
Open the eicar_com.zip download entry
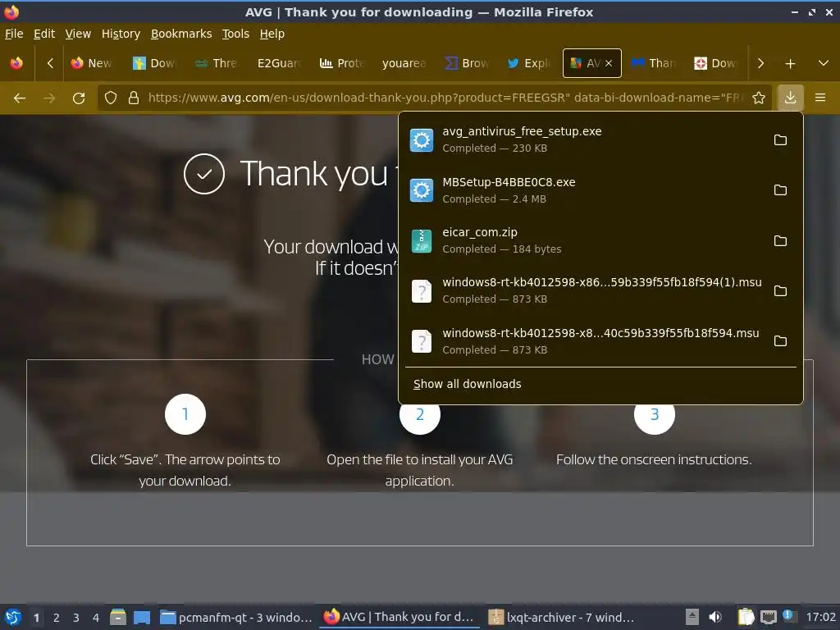pos(584,240)
